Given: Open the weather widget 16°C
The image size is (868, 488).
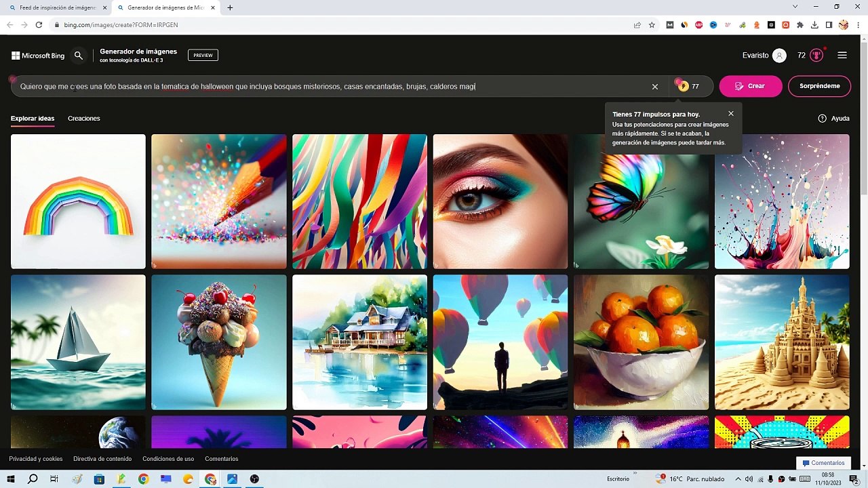Looking at the screenshot, I should [690, 479].
